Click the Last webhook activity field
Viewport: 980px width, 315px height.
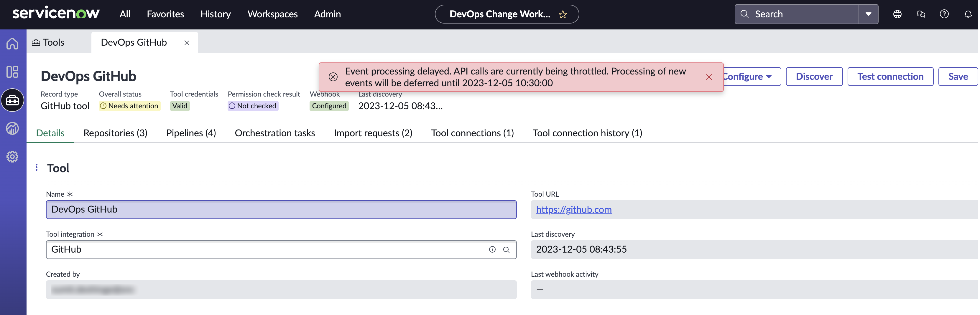tap(754, 290)
